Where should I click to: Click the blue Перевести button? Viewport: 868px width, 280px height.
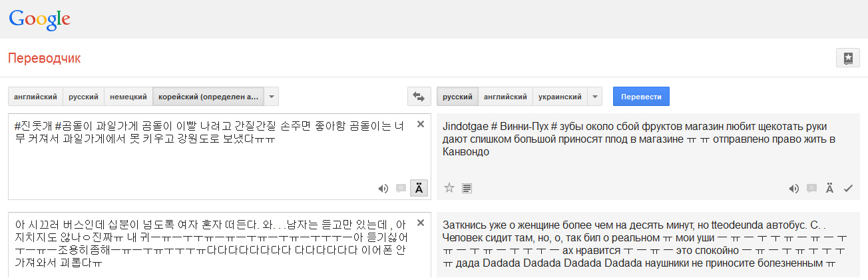pyautogui.click(x=641, y=97)
